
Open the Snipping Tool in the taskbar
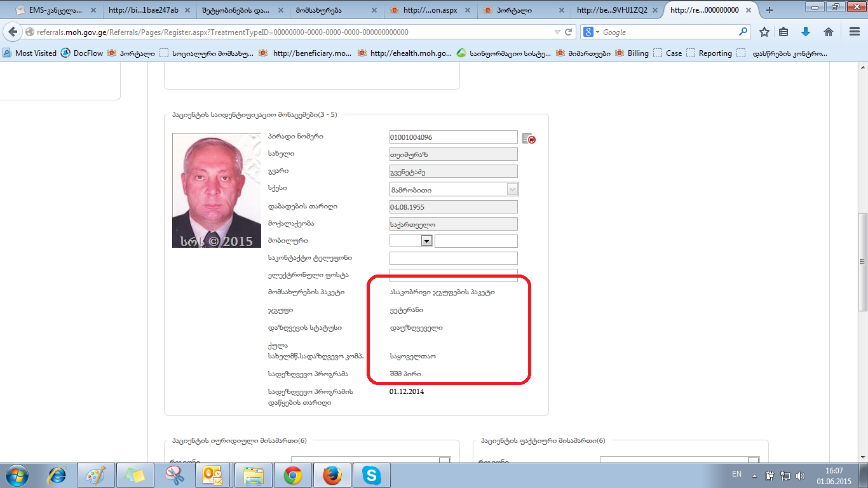174,475
